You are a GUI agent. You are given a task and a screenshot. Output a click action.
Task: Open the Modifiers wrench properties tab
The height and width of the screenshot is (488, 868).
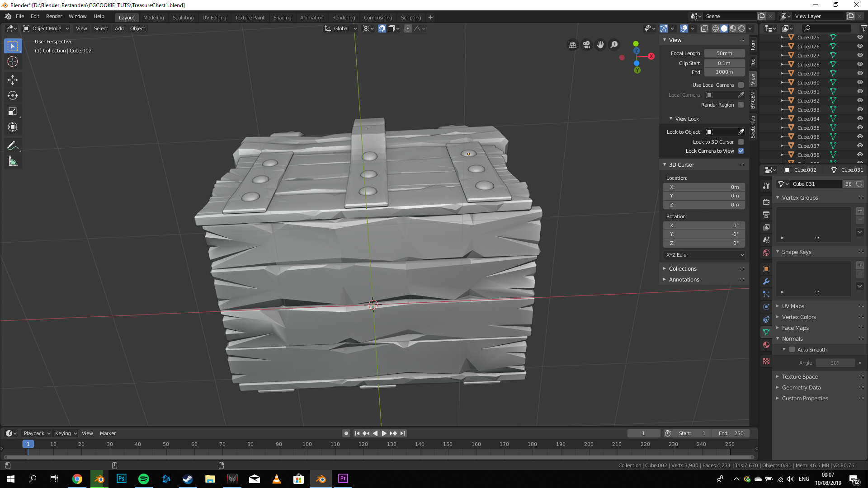(766, 282)
